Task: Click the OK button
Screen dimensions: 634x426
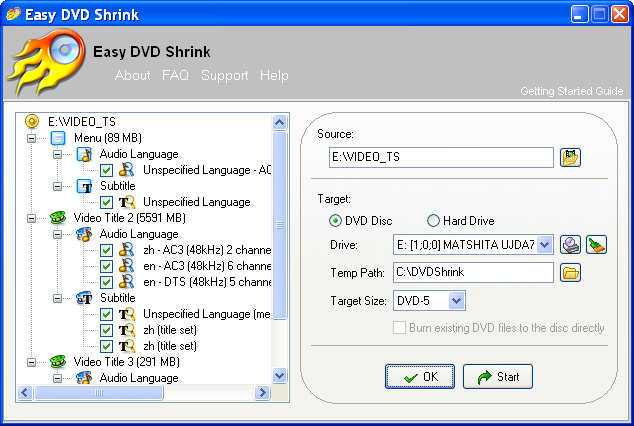Action: pyautogui.click(x=420, y=377)
